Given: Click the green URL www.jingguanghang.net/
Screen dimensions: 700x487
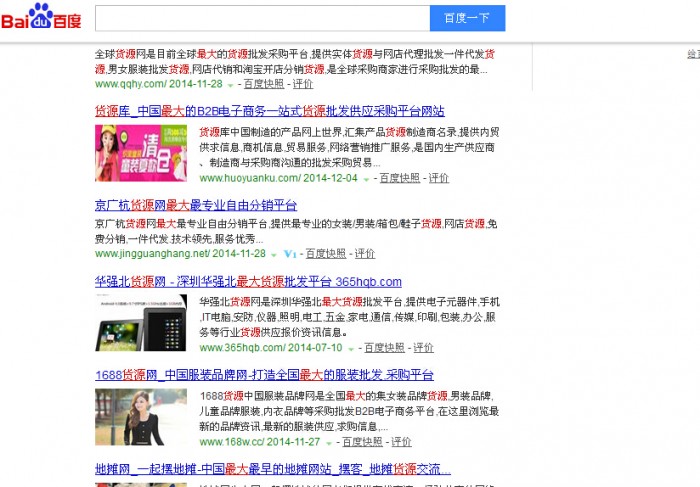Looking at the screenshot, I should click(152, 254).
